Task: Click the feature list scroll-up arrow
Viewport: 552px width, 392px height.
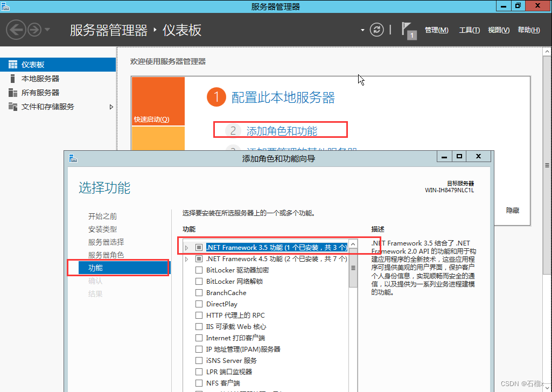Action: point(353,244)
